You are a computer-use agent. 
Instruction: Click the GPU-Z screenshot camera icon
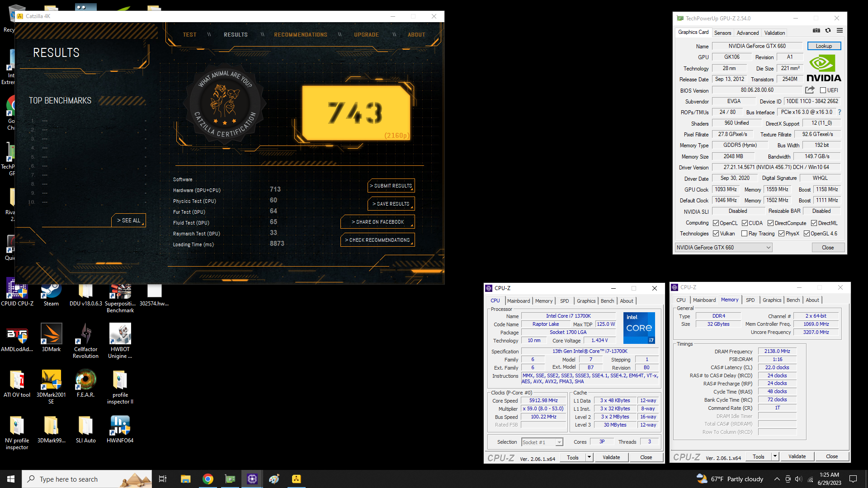tap(816, 30)
